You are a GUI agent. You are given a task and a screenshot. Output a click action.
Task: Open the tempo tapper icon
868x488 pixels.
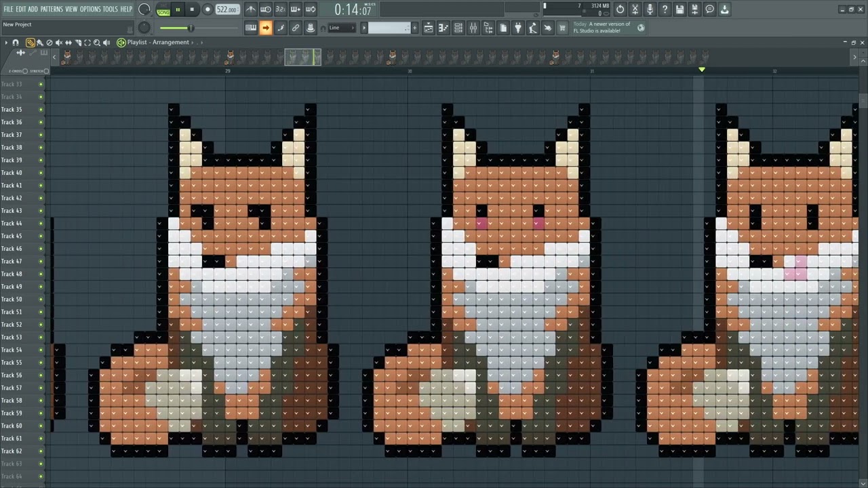pos(533,28)
